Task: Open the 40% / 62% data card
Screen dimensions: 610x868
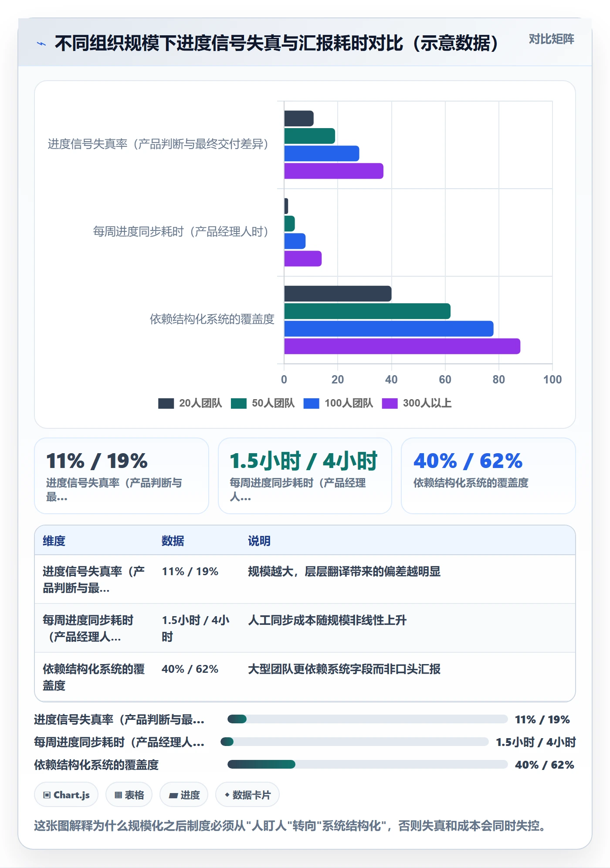Action: pos(488,476)
